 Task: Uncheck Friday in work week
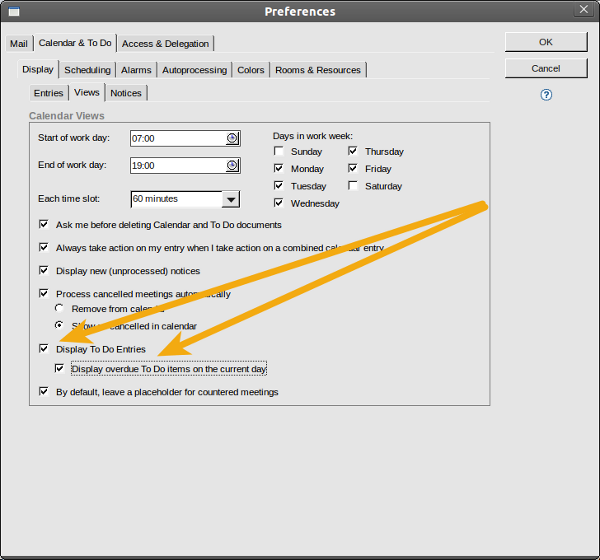click(x=353, y=168)
